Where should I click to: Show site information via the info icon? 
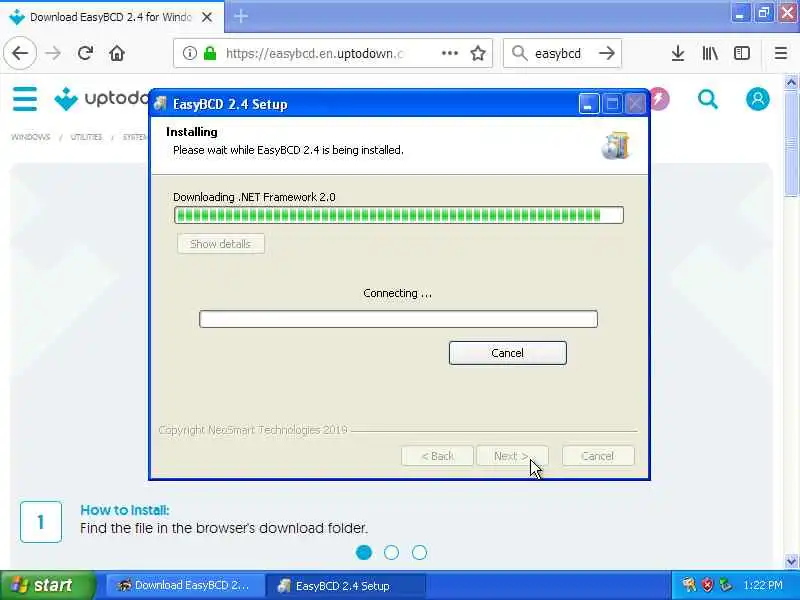tap(190, 53)
